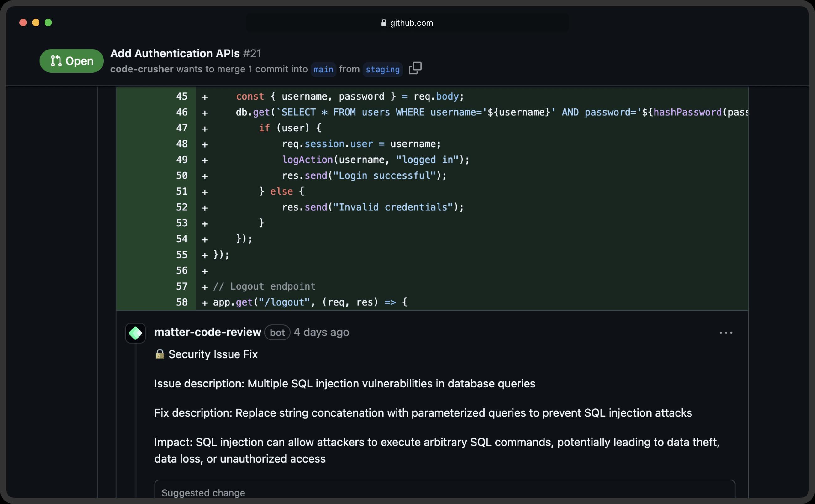Open code-crusher author profile
815x504 pixels.
(142, 69)
